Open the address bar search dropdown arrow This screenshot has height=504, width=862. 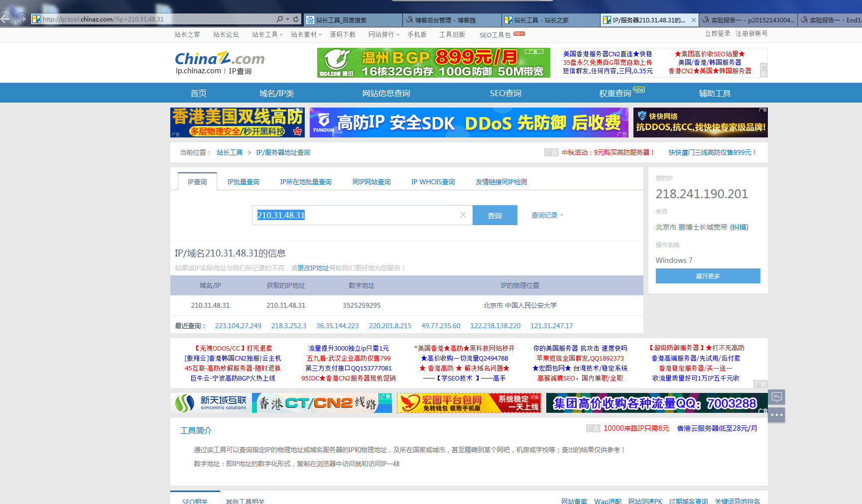coord(287,19)
